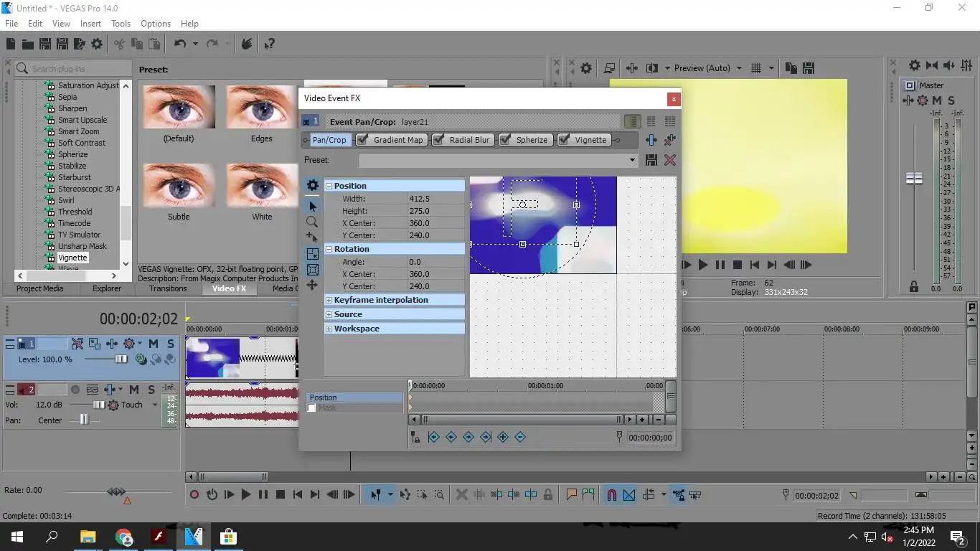This screenshot has width=980, height=551.
Task: Select the Zoom Edit tool in timeline toolbar
Action: click(x=439, y=494)
